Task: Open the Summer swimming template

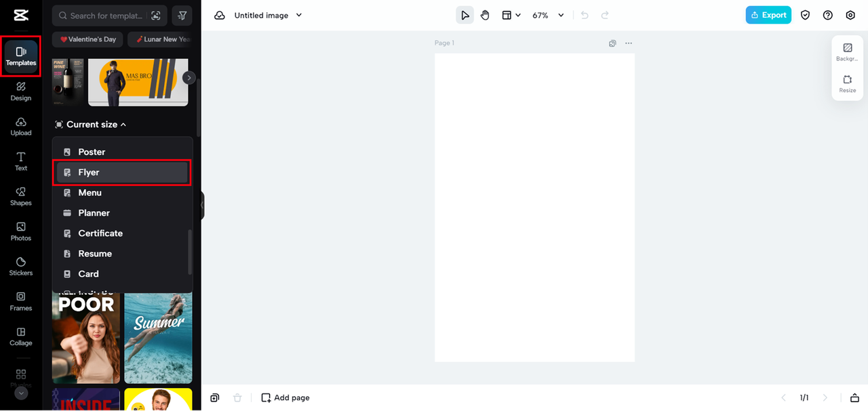Action: tap(159, 338)
